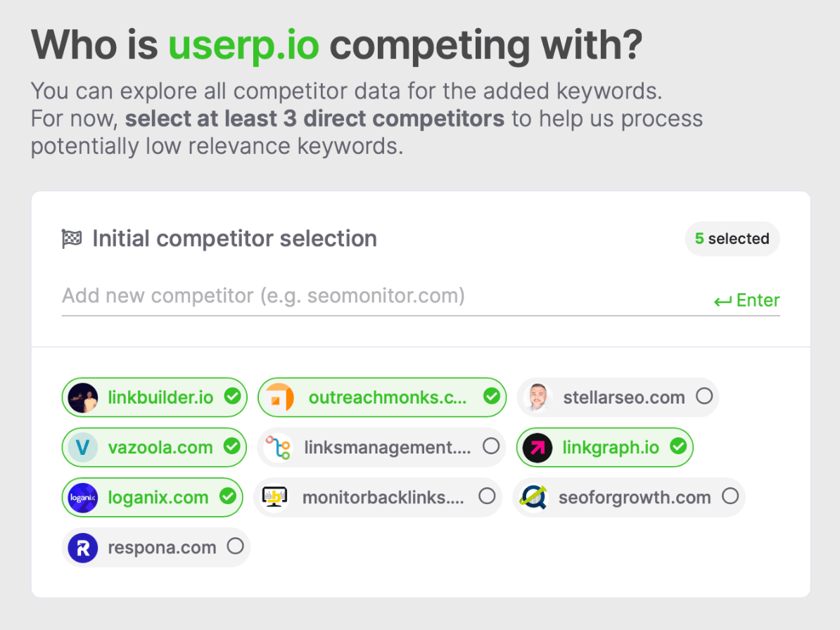Click the linkgraph.io pink arrow logo
Image resolution: width=840 pixels, height=630 pixels.
(537, 447)
